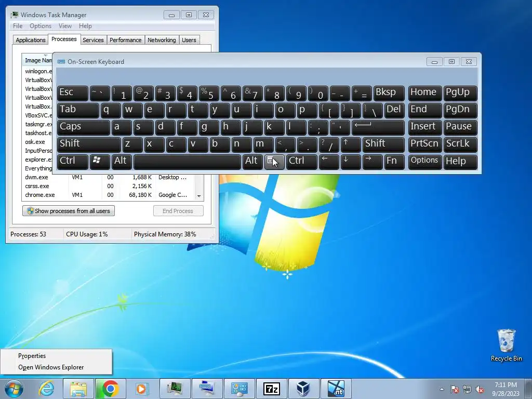The height and width of the screenshot is (399, 532).
Task: Switch to On-Screen Keyboard taskbar icon
Action: tap(207, 389)
